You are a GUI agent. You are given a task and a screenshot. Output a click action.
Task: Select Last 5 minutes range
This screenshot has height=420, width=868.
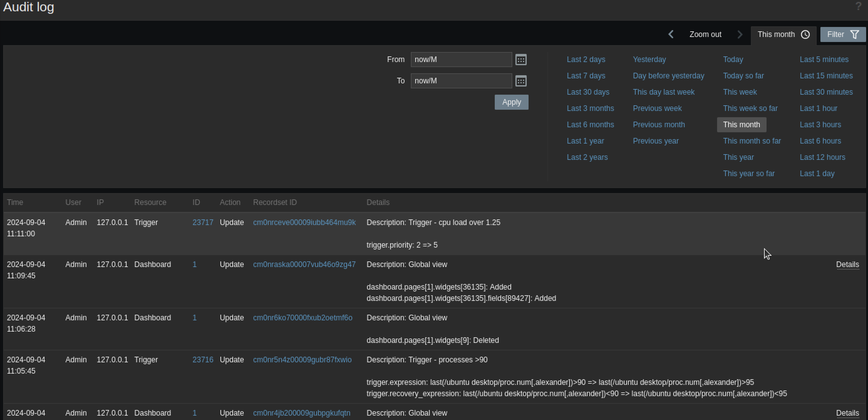point(824,60)
